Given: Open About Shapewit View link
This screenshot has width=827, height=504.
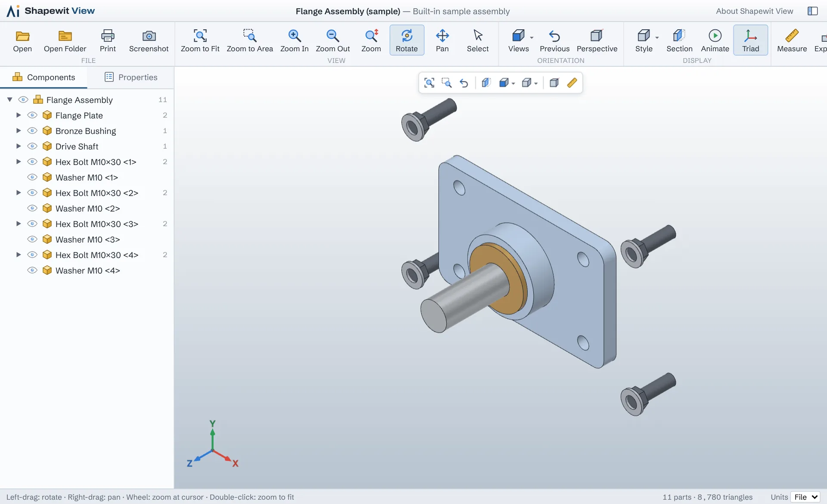Looking at the screenshot, I should point(754,11).
